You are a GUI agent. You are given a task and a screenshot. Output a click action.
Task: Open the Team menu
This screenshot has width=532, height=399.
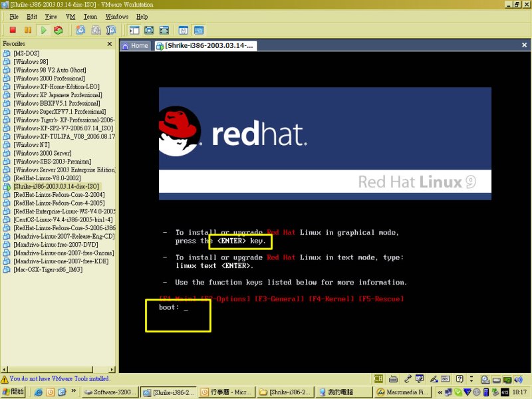(90, 17)
